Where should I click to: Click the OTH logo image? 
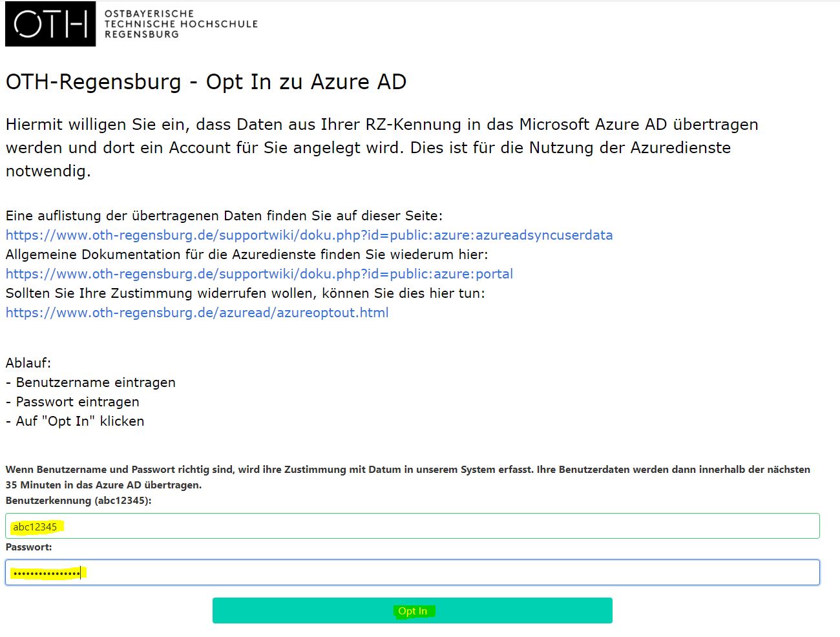50,24
